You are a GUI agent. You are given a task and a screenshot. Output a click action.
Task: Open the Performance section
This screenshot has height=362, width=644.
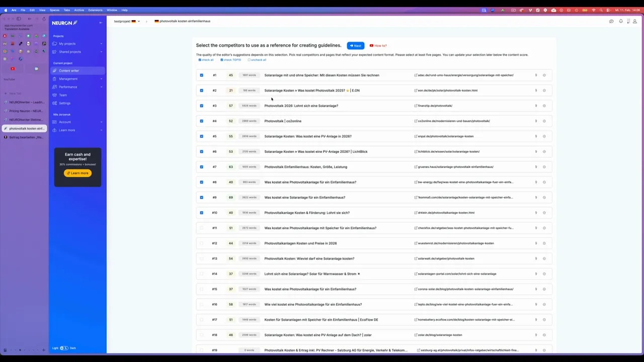pyautogui.click(x=68, y=86)
